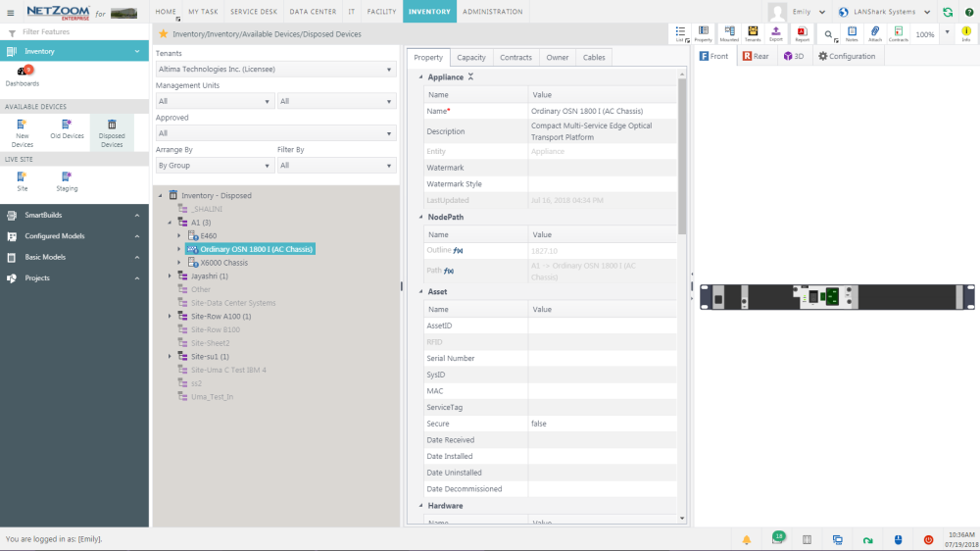Select Disposed Devices in the sidebar

[112, 132]
